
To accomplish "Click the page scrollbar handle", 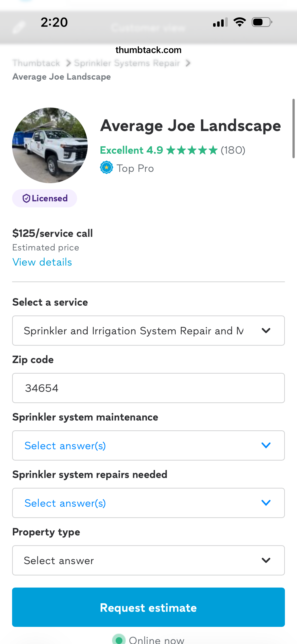I will 293,128.
